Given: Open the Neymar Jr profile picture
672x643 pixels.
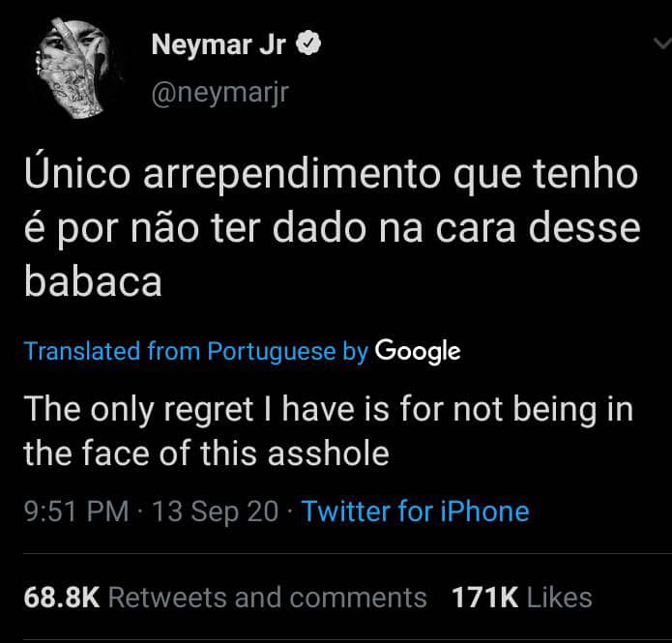Looking at the screenshot, I should pyautogui.click(x=76, y=70).
